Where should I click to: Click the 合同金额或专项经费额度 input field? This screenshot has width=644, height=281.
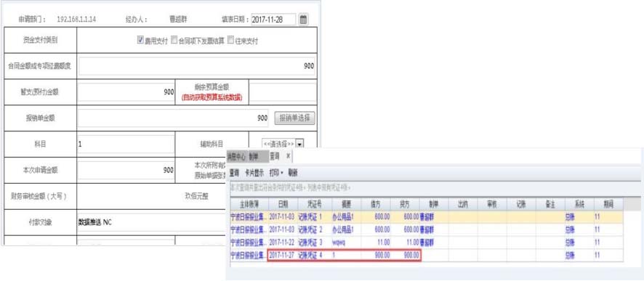(x=197, y=67)
